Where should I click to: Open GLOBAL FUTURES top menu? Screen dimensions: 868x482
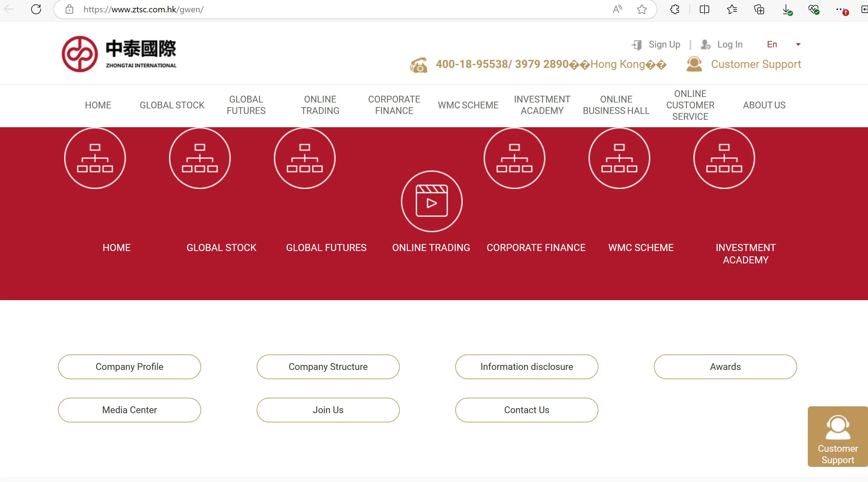coord(246,105)
